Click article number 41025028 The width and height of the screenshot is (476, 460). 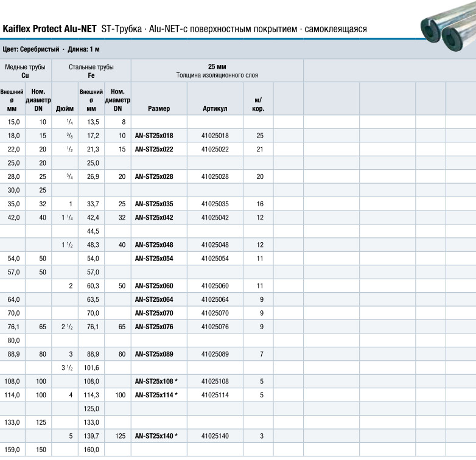[215, 176]
